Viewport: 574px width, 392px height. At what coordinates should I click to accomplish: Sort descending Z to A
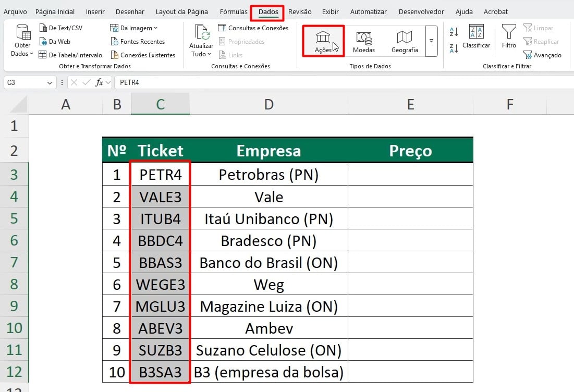click(454, 48)
